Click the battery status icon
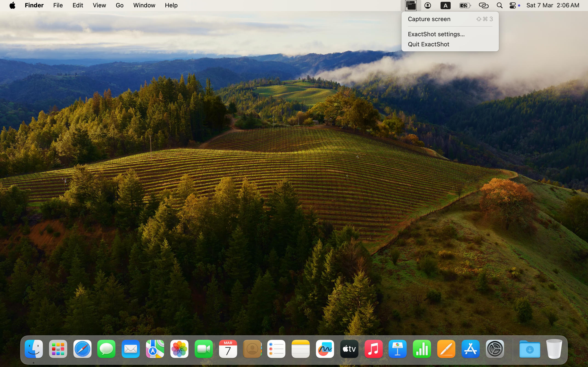The height and width of the screenshot is (367, 588). 465,5
